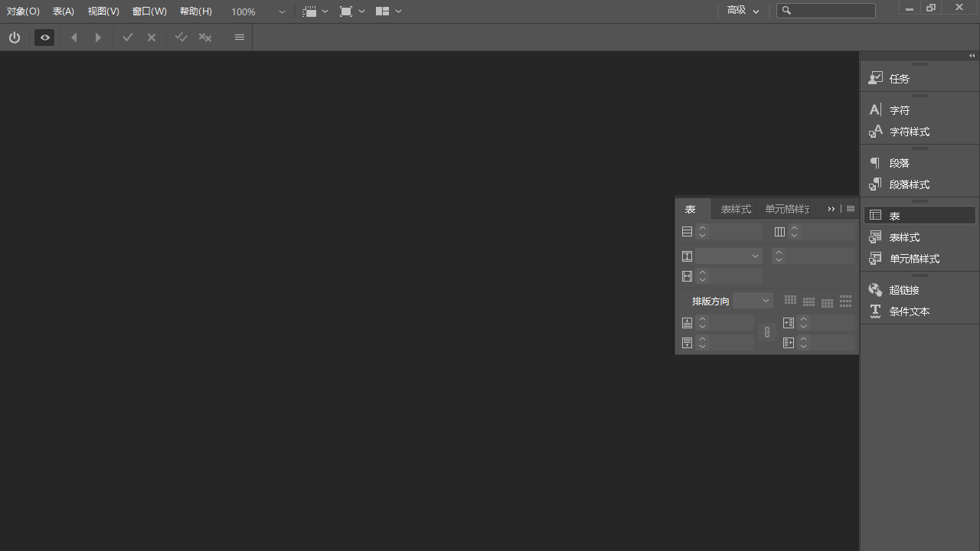Switch to the 表样式 tab
The image size is (980, 551).
pos(735,208)
